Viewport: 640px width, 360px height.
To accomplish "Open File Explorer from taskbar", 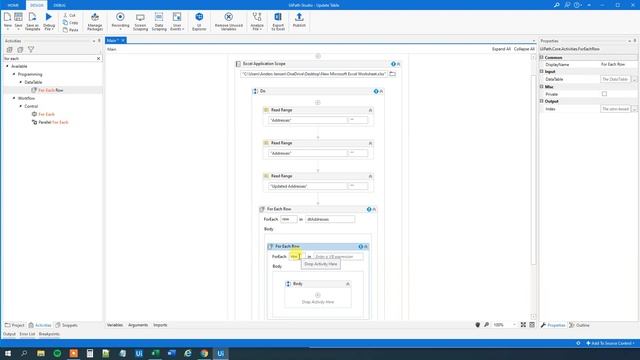I will [41, 353].
